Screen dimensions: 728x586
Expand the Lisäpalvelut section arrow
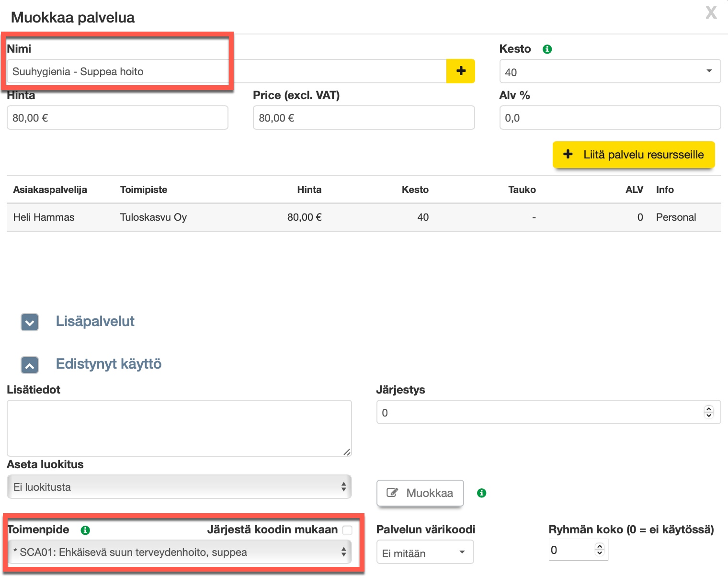point(30,322)
